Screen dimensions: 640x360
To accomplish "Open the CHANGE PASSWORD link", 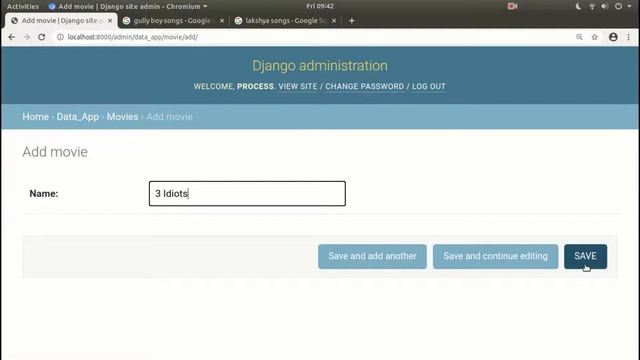I will (364, 87).
